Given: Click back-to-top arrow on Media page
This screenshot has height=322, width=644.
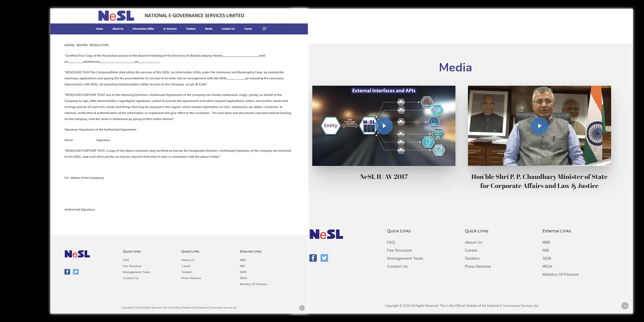Looking at the screenshot, I should [x=625, y=306].
